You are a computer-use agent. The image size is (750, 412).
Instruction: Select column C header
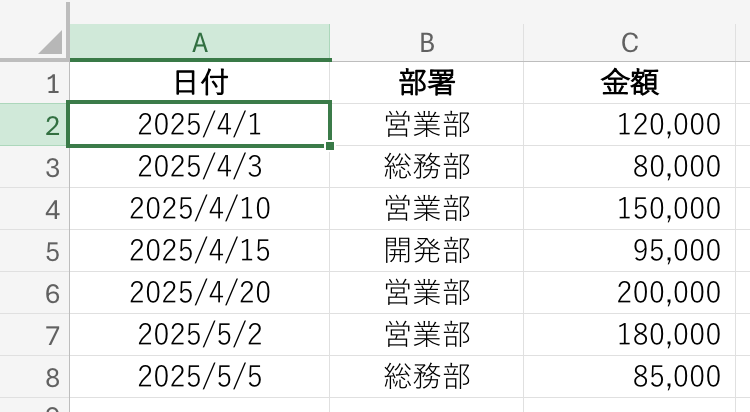point(629,42)
